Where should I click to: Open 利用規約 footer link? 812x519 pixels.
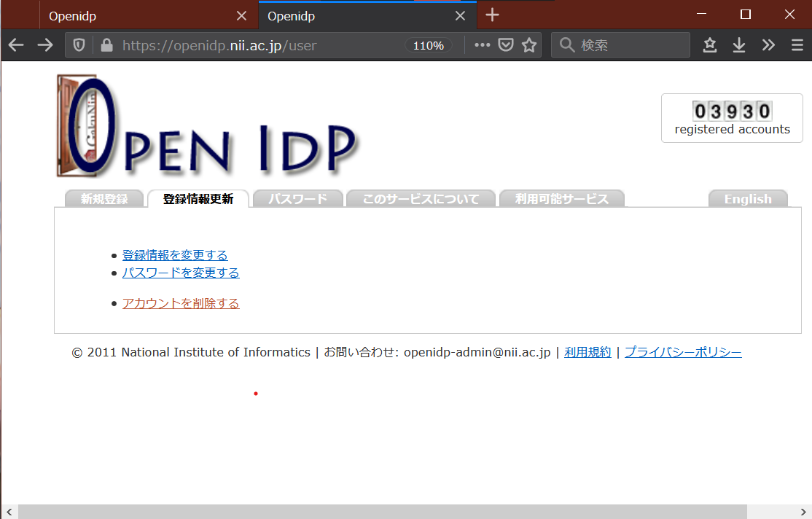tap(587, 352)
